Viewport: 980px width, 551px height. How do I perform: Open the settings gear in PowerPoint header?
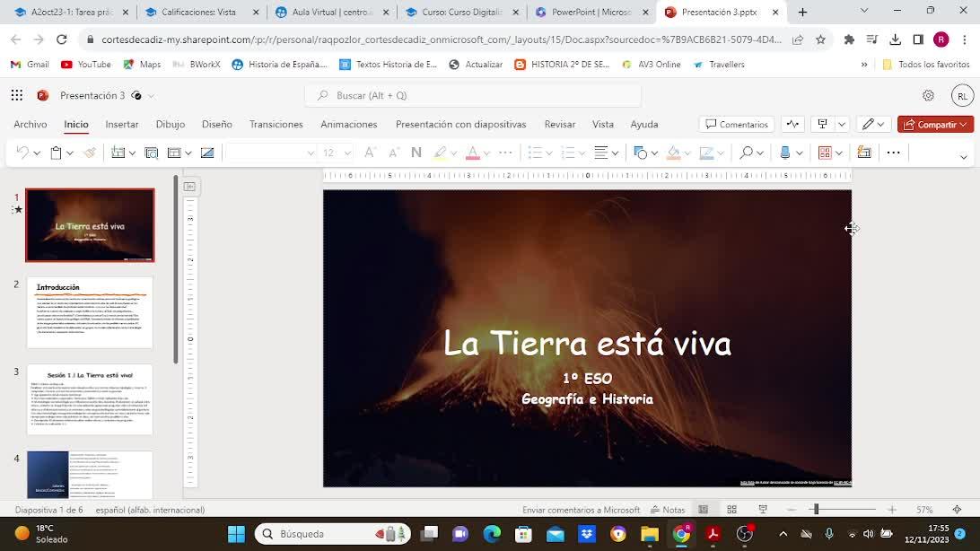coord(928,96)
